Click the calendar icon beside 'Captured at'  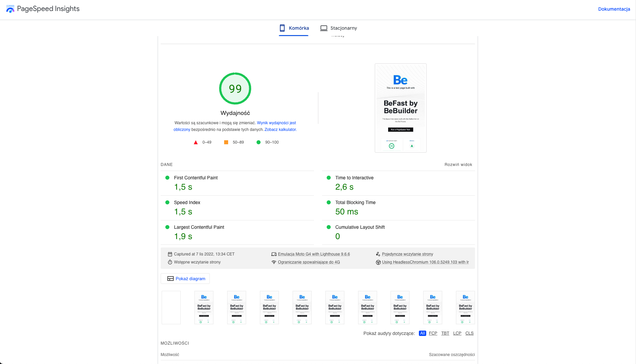(x=170, y=254)
